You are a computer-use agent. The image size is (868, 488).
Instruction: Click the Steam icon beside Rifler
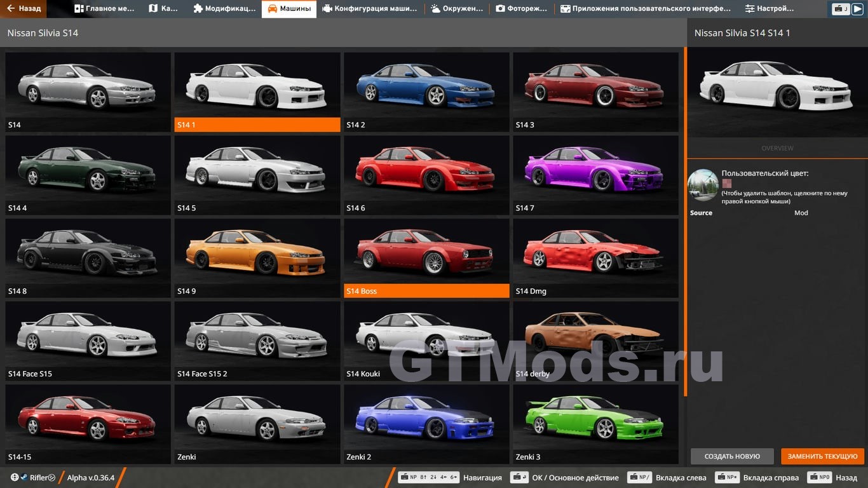(24, 477)
